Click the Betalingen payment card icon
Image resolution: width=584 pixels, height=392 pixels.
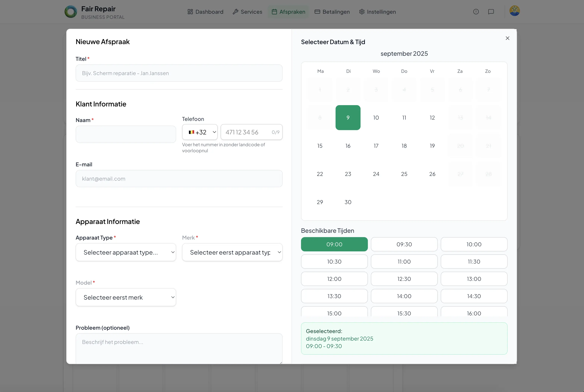coord(317,12)
